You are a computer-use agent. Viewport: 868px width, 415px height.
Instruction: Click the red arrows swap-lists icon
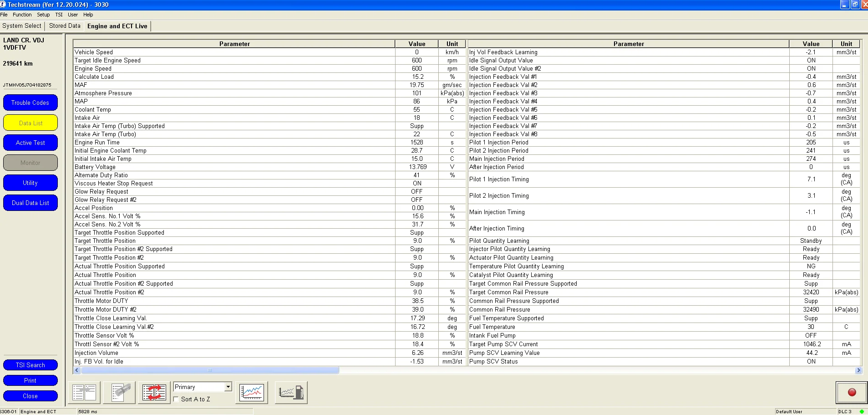coord(154,392)
